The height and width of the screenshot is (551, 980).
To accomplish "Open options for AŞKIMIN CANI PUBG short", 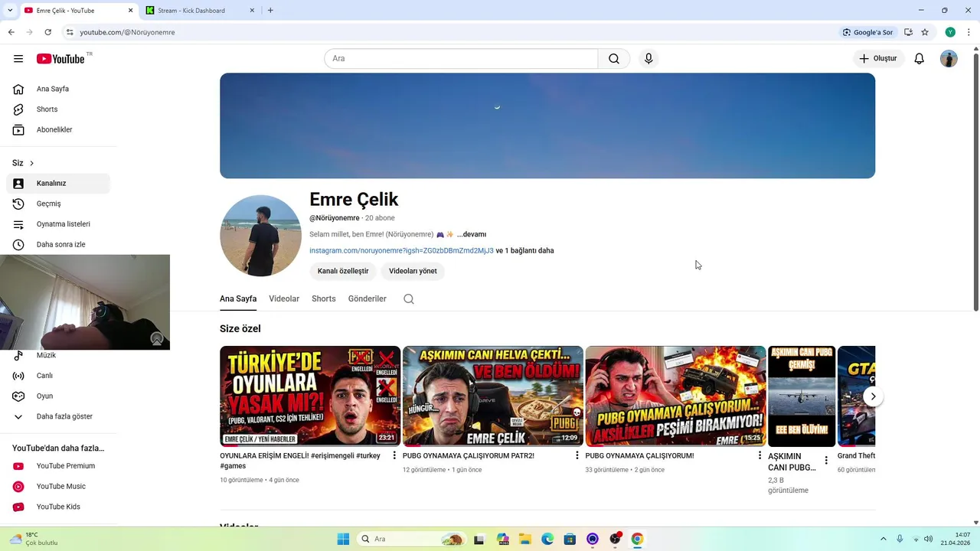I will 826,461.
